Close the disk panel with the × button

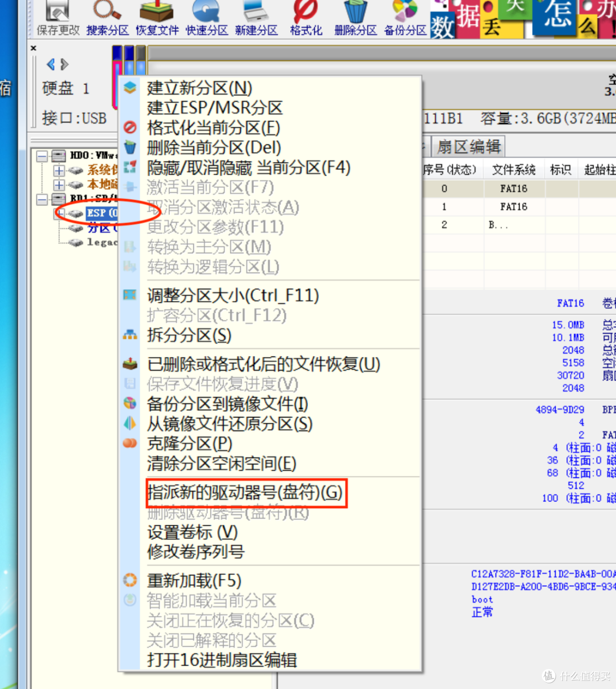click(33, 48)
